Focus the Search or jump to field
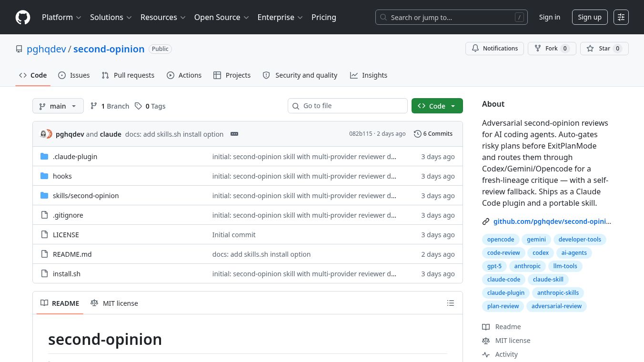644x362 pixels. tap(451, 17)
